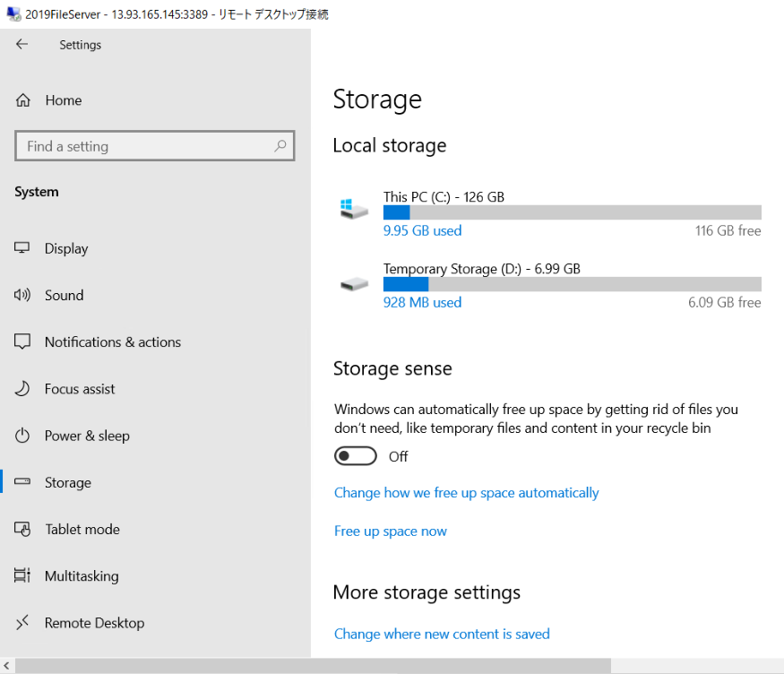The width and height of the screenshot is (784, 674).
Task: Go to Remote Desktop settings
Action: [94, 623]
